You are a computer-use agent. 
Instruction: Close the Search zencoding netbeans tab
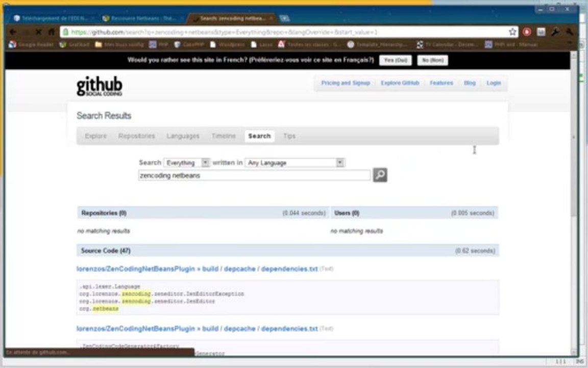click(271, 18)
